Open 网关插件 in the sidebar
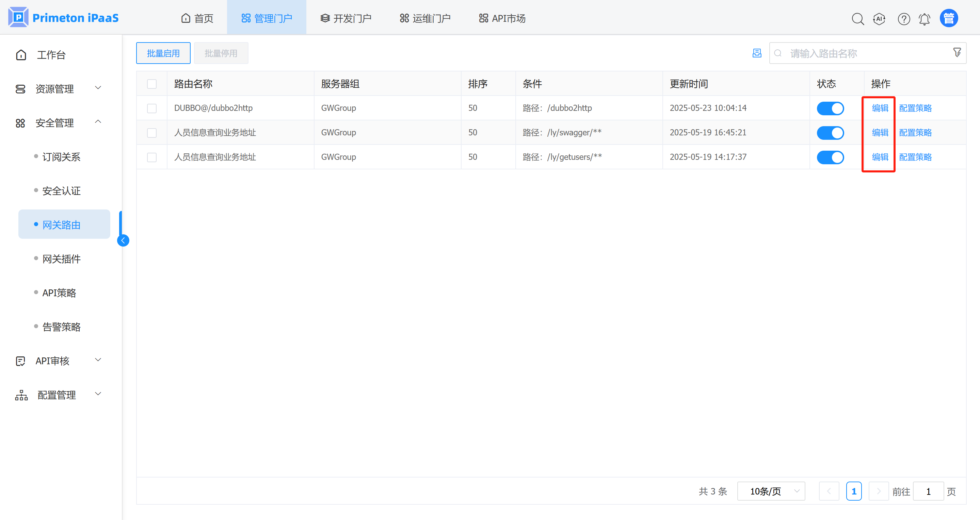 tap(61, 259)
